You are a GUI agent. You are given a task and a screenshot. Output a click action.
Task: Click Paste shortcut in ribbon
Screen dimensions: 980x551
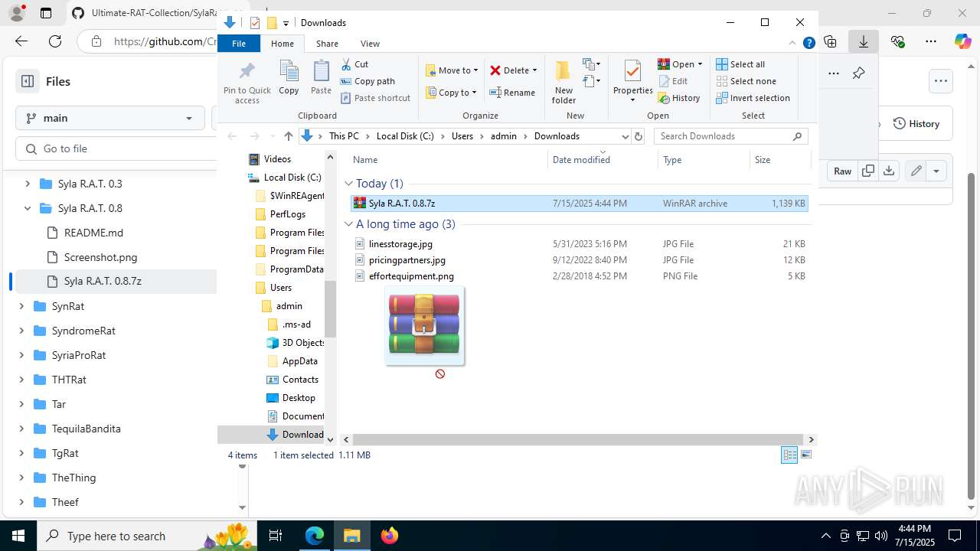click(375, 98)
